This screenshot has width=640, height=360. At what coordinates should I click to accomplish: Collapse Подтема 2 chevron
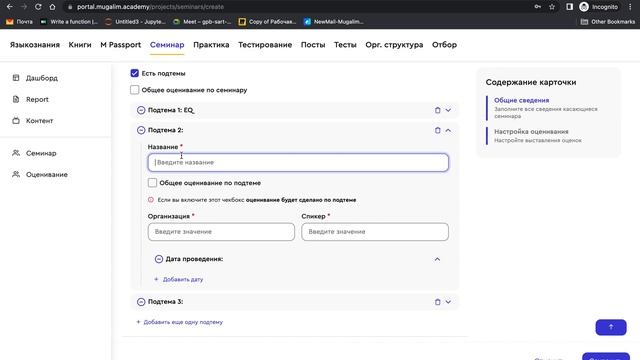(448, 130)
